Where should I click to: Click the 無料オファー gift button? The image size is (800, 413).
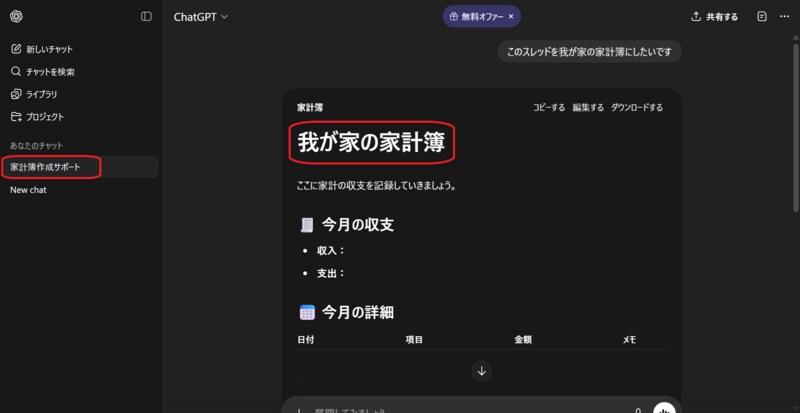click(475, 17)
